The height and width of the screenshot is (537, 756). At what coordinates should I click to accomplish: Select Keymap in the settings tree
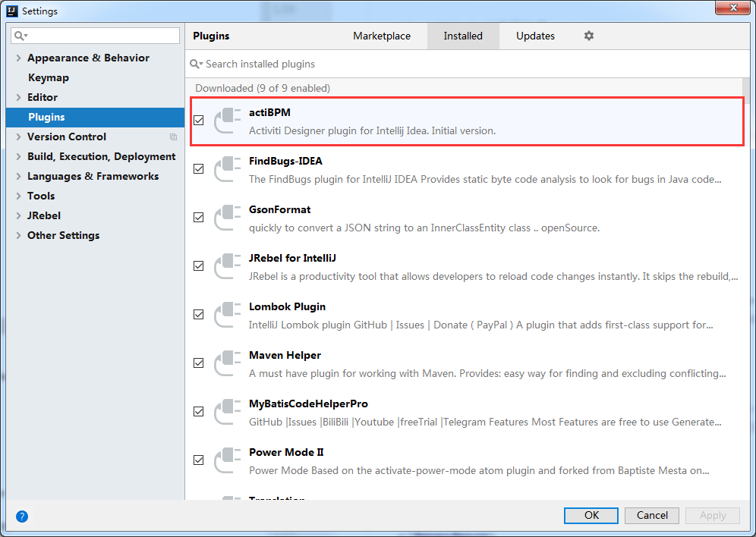[x=49, y=77]
